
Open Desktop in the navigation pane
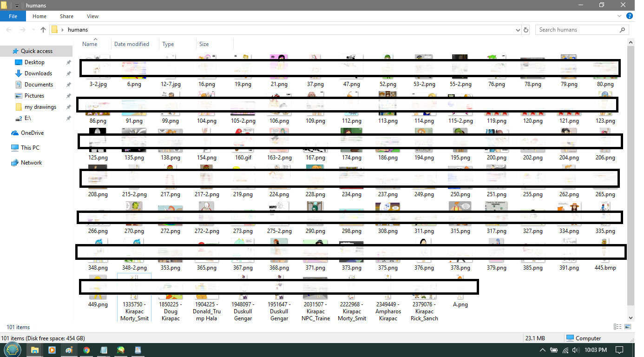pyautogui.click(x=34, y=62)
